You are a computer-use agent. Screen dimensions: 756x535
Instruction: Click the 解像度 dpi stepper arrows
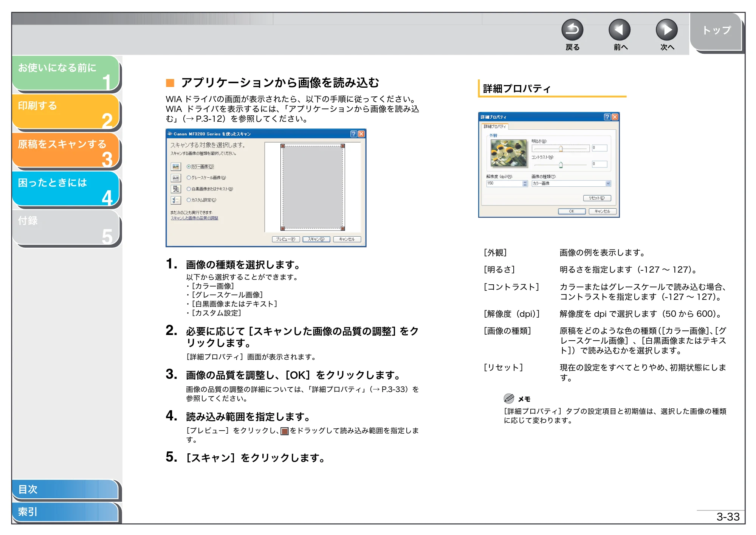click(x=525, y=183)
